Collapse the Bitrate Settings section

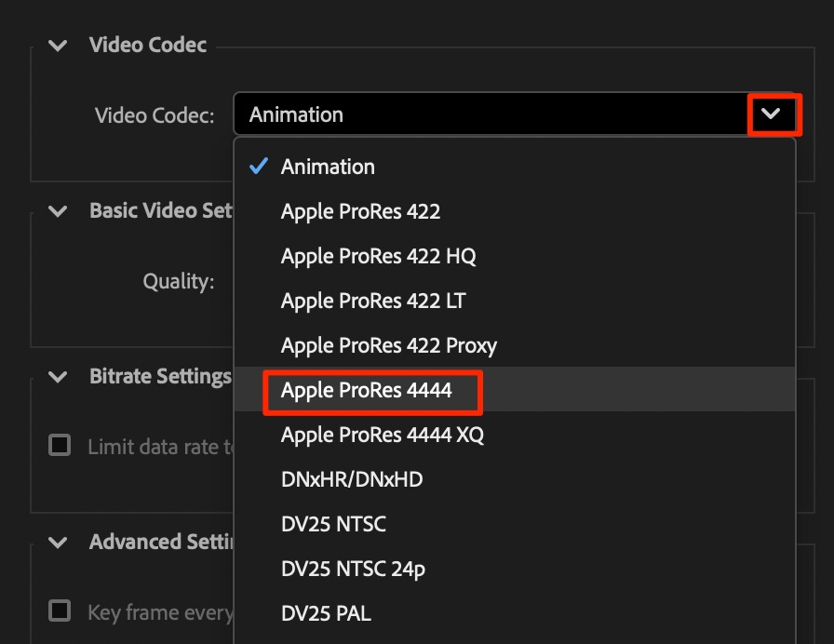pyautogui.click(x=59, y=377)
